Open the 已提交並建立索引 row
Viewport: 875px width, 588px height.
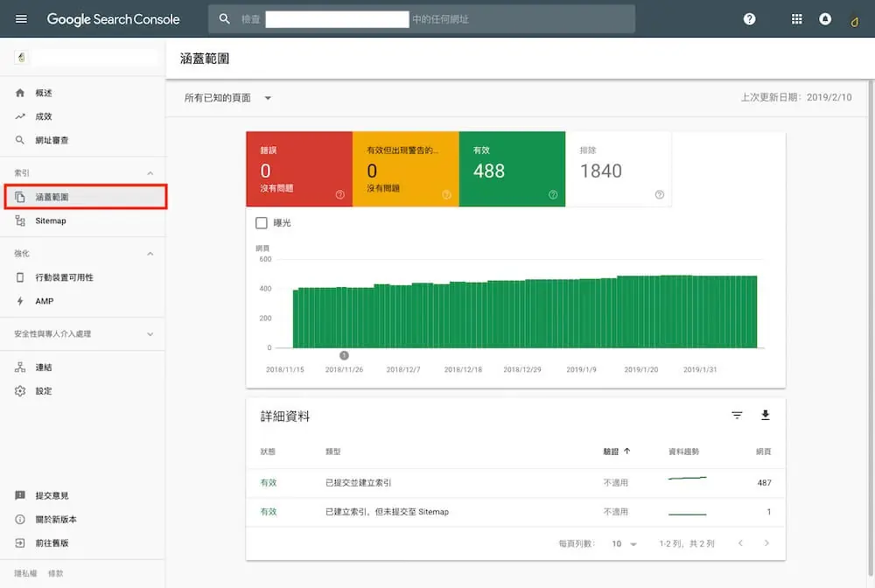tap(515, 483)
